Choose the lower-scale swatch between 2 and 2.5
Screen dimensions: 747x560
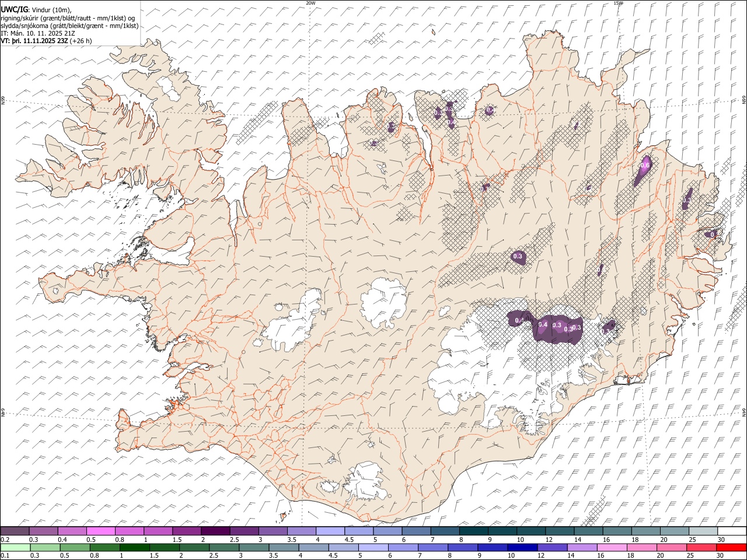tap(194, 547)
